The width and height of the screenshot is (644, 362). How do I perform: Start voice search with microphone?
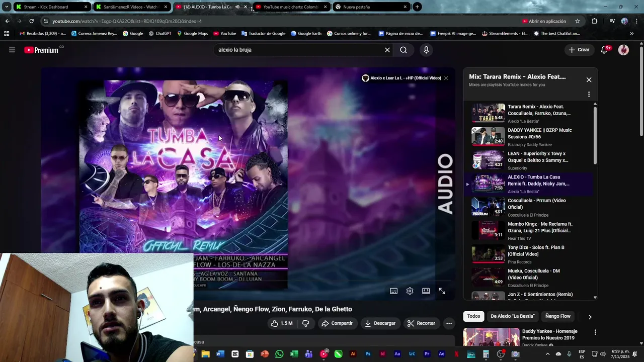coord(426,50)
